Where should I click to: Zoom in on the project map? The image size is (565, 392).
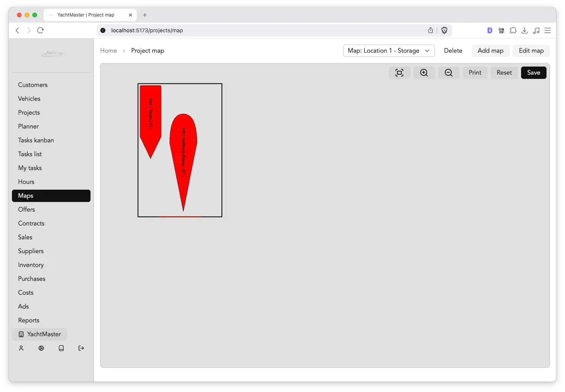424,73
